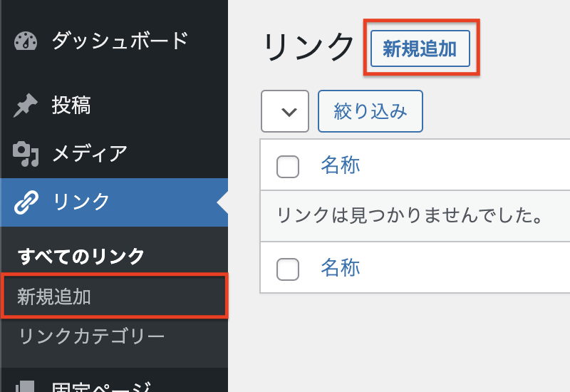570x392 pixels.
Task: Choose 新規追加 in the sidebar submenu
Action: (54, 296)
